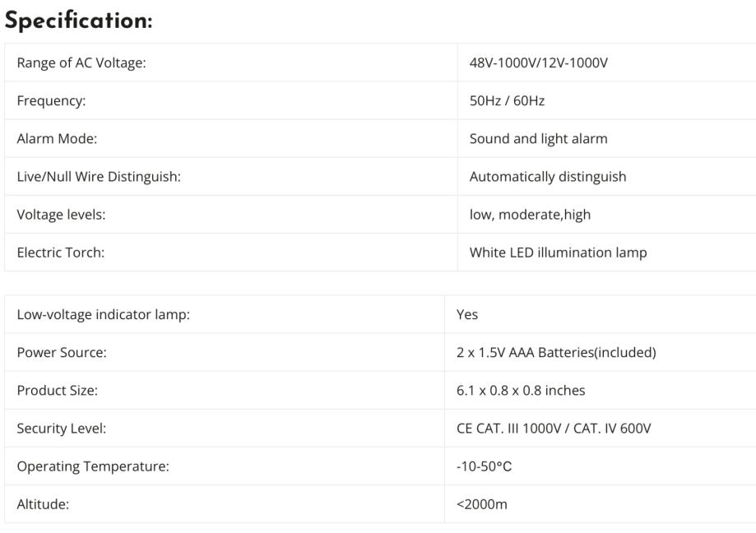Select the Sound and light alarm text
Viewport: 756px width, 533px height.
pyautogui.click(x=538, y=138)
